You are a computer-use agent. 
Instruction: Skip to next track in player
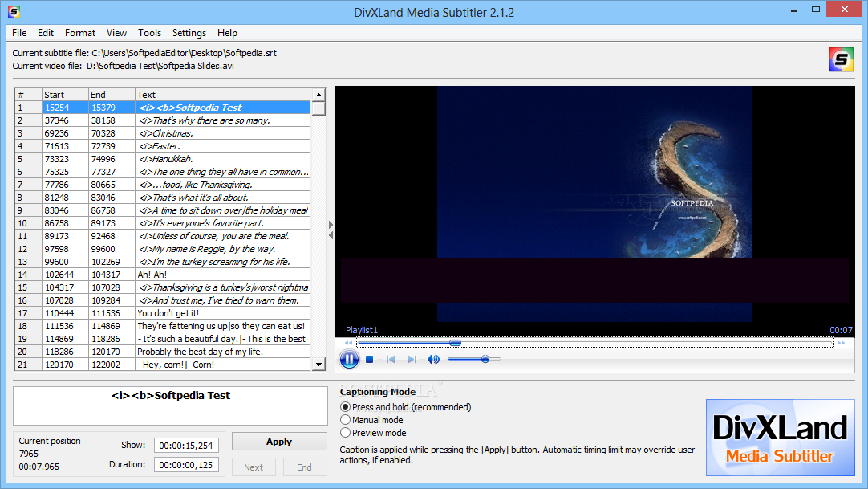point(412,360)
